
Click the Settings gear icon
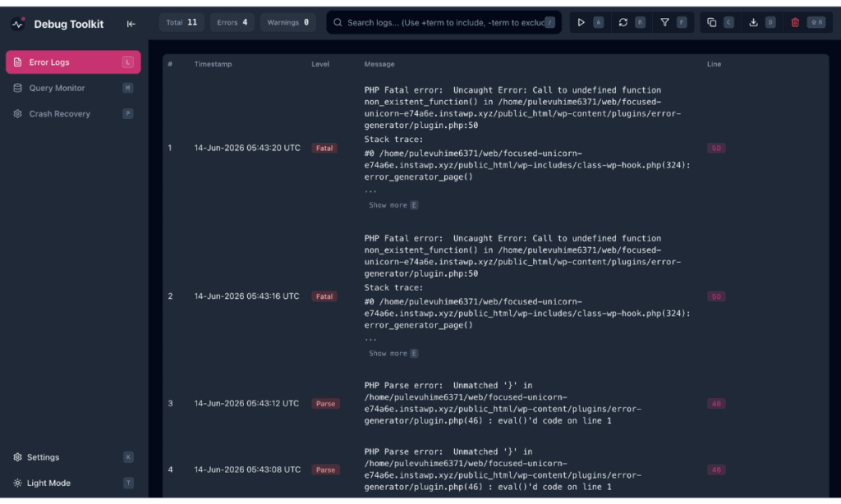(x=18, y=457)
